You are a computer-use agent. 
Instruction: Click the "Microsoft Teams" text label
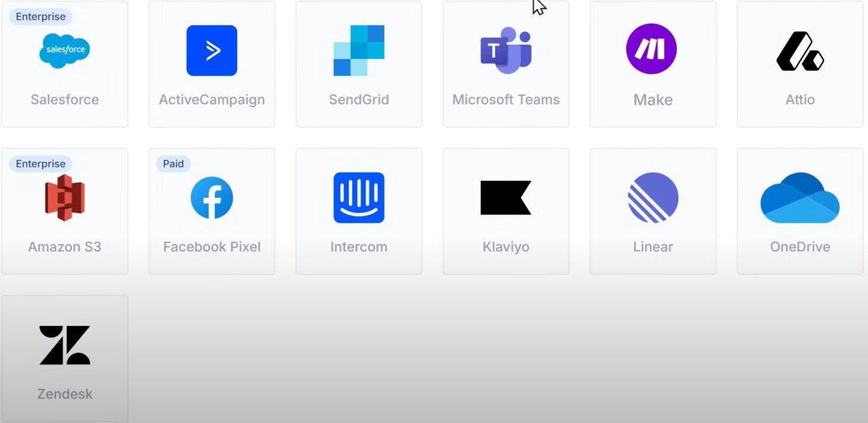tap(506, 100)
